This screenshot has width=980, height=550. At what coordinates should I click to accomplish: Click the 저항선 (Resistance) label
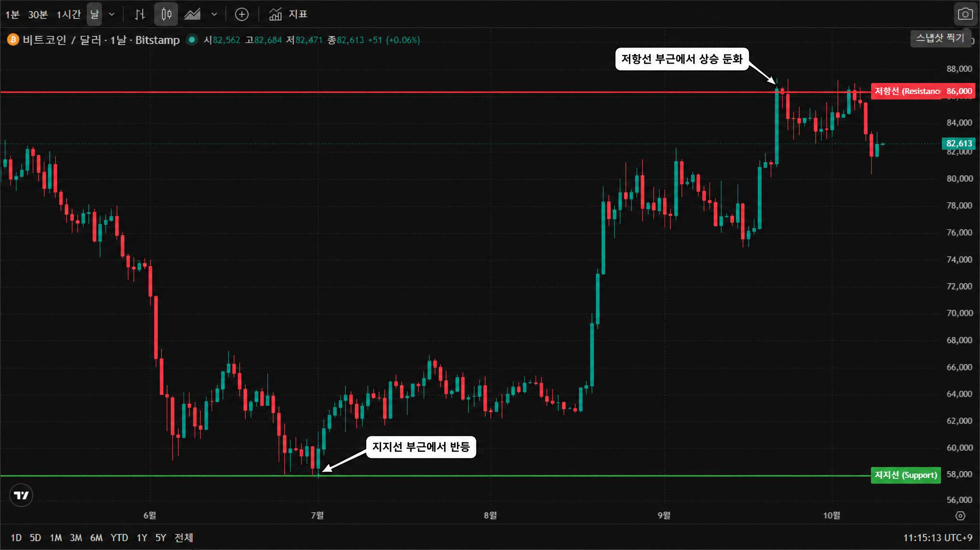point(906,91)
